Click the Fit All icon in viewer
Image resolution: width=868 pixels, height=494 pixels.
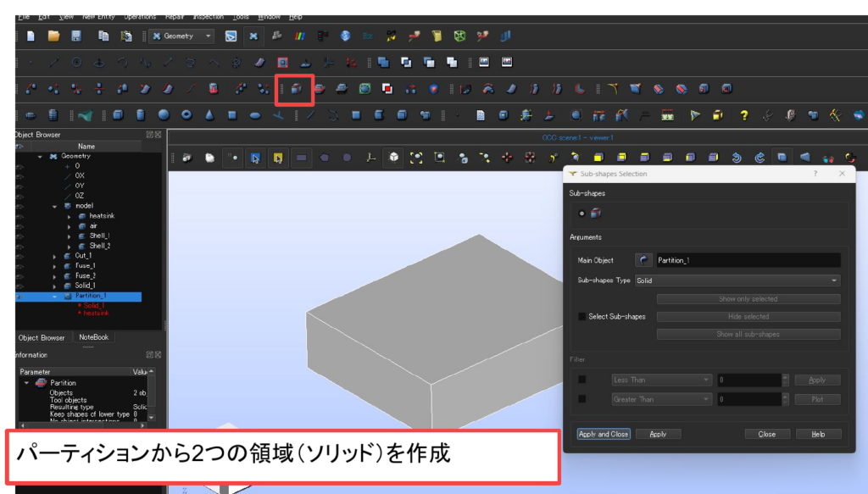[416, 158]
